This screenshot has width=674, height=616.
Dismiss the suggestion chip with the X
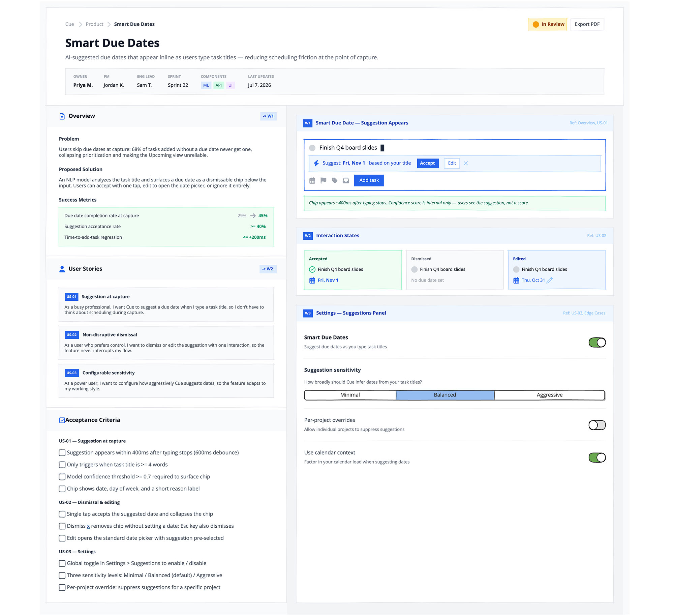tap(466, 163)
